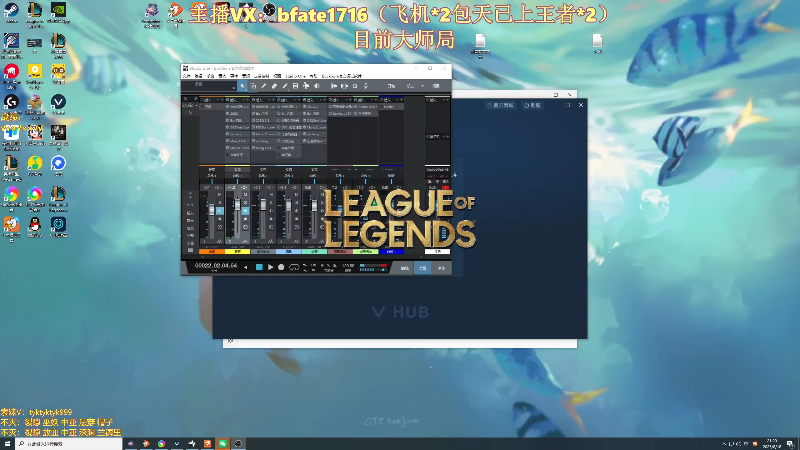Open 编辑 menu in Studio One
Screen dimensions: 800x450
click(198, 76)
